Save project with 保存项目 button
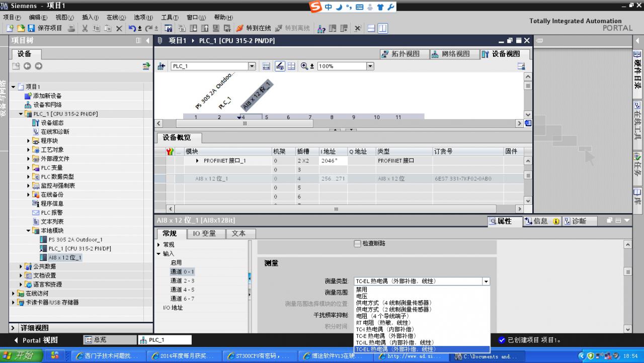Image resolution: width=644 pixels, height=363 pixels. pyautogui.click(x=45, y=29)
